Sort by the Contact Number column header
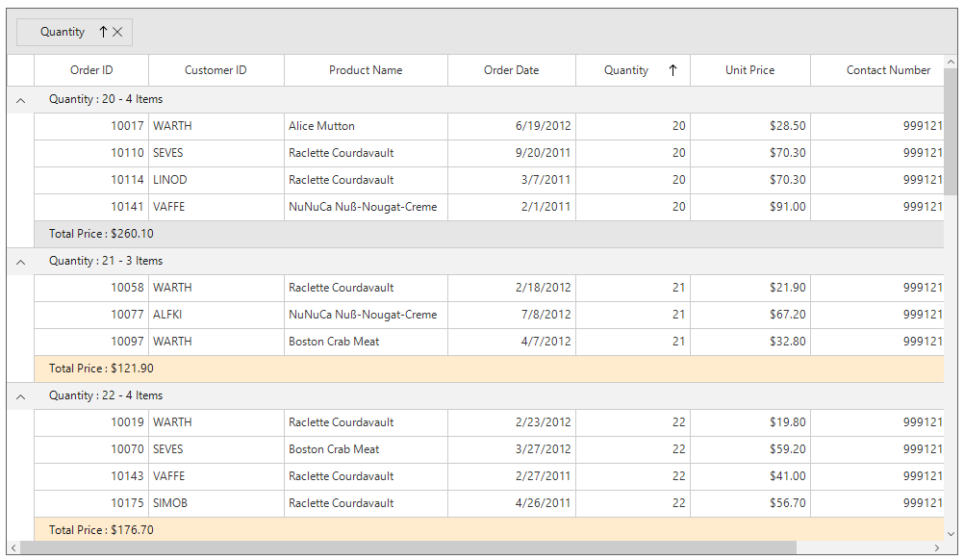Screen dimensions: 964x560 pyautogui.click(x=888, y=70)
